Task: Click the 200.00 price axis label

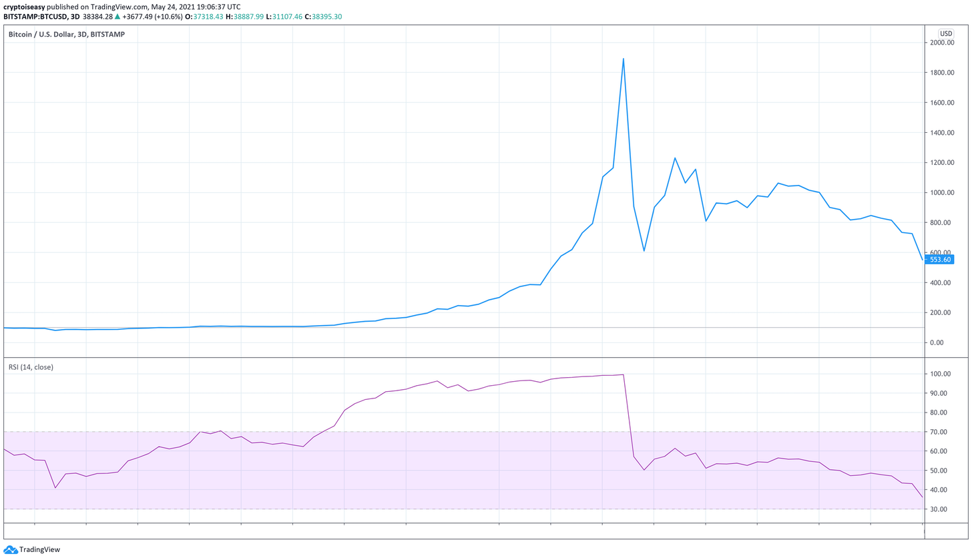Action: [941, 313]
